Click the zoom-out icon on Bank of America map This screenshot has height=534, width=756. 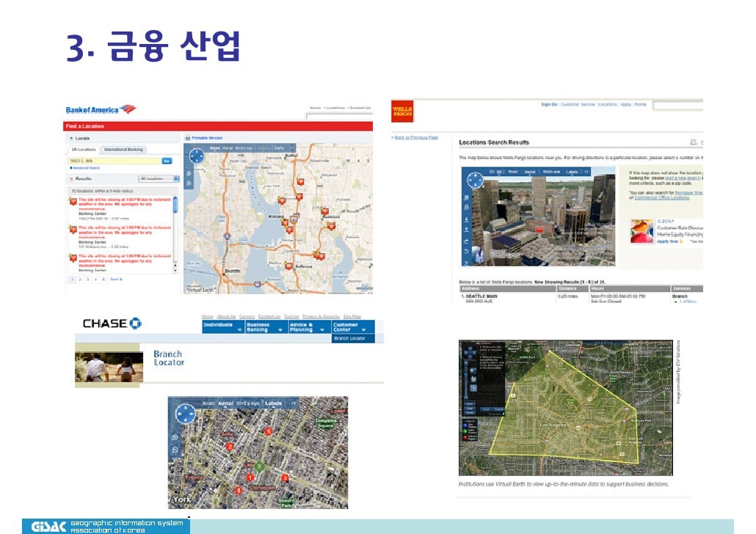[189, 183]
